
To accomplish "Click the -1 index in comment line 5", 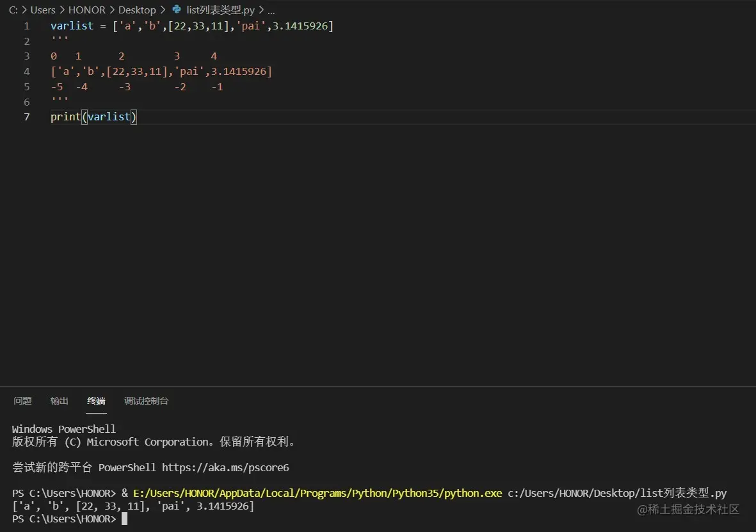I will (217, 87).
